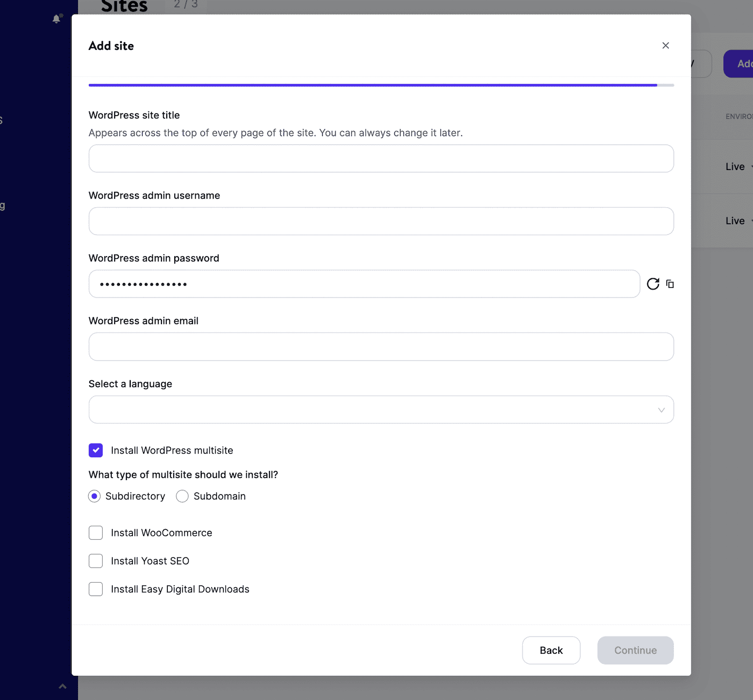
Task: Enable Install Easy Digital Downloads
Action: (x=95, y=589)
